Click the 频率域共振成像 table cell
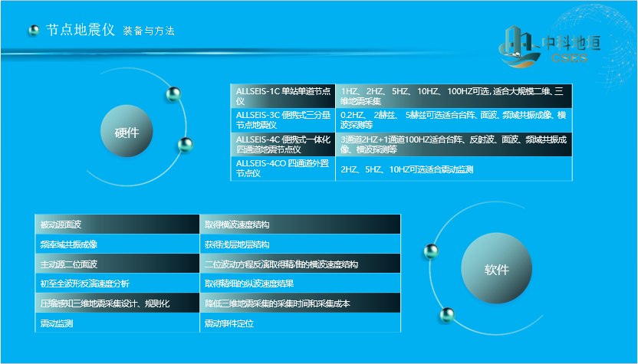The image size is (638, 364). 117,244
